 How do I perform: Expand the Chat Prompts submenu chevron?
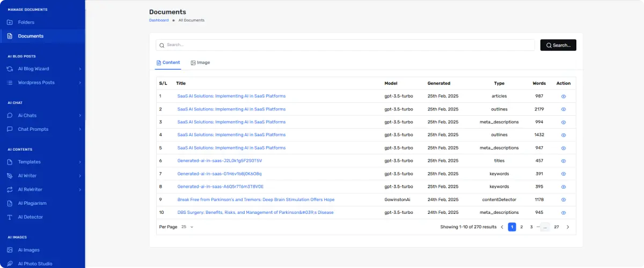coord(80,129)
